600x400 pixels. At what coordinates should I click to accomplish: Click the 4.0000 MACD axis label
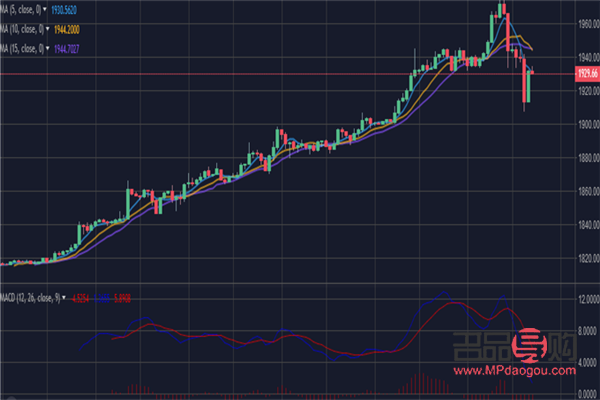coord(589,362)
